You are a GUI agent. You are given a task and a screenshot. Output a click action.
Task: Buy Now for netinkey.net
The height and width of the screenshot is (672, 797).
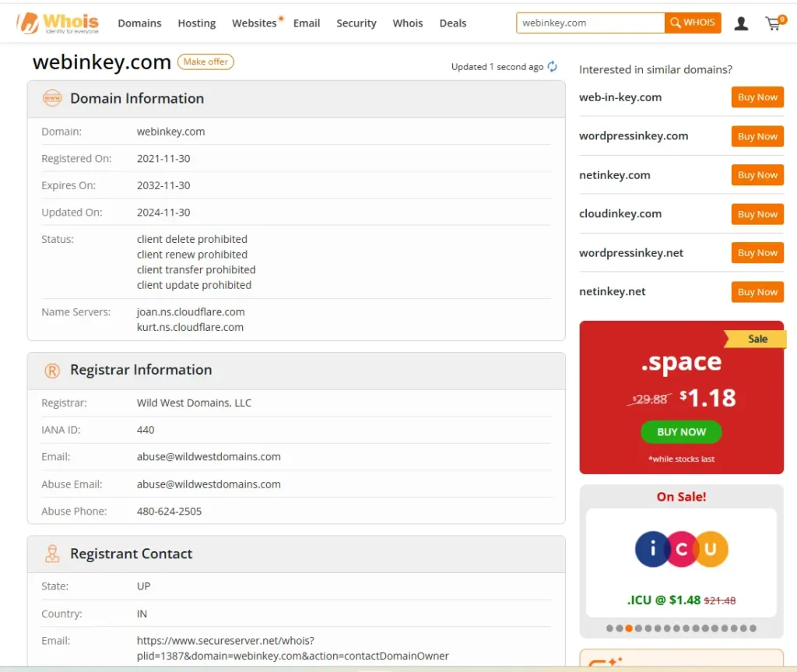pos(757,292)
